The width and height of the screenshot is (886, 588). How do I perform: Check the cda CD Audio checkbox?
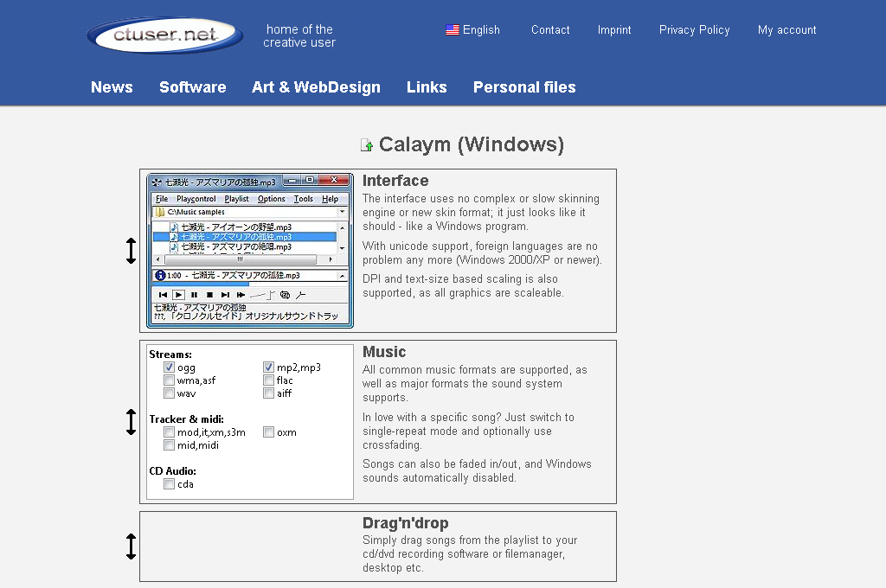(169, 484)
